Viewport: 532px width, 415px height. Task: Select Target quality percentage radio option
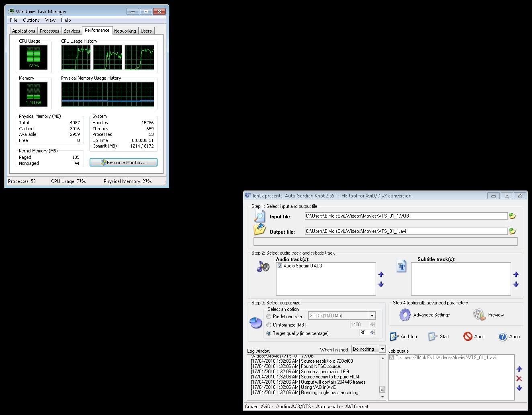click(x=269, y=333)
